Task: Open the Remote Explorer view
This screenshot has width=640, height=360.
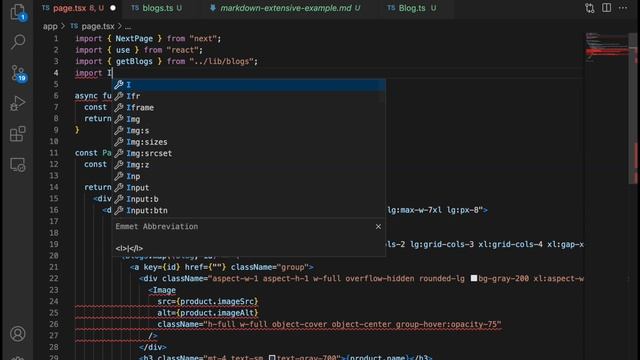Action: [x=18, y=165]
